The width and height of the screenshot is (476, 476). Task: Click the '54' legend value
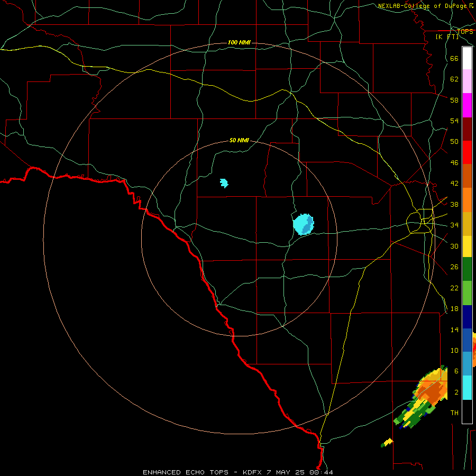point(454,121)
